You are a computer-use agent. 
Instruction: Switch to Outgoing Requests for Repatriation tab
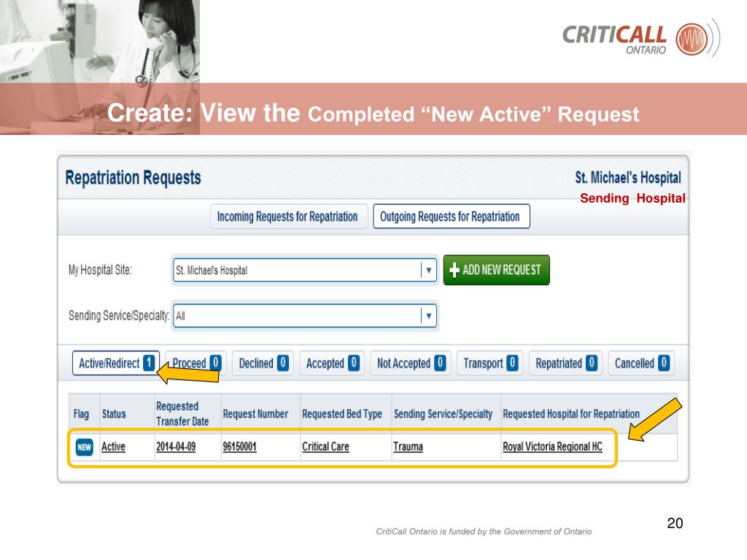[451, 217]
